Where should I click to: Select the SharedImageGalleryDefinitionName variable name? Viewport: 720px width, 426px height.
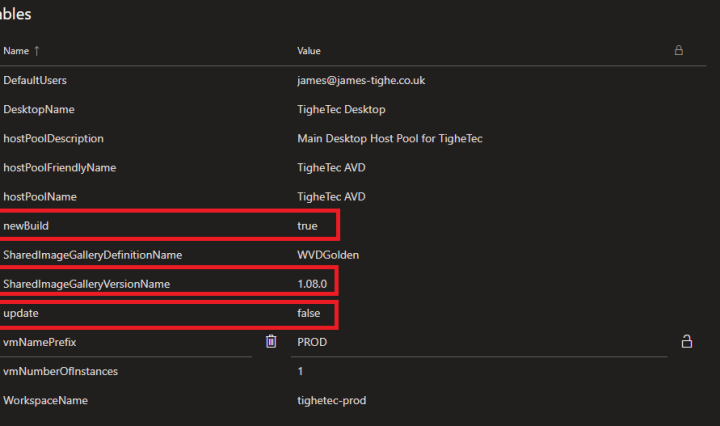pos(92,255)
